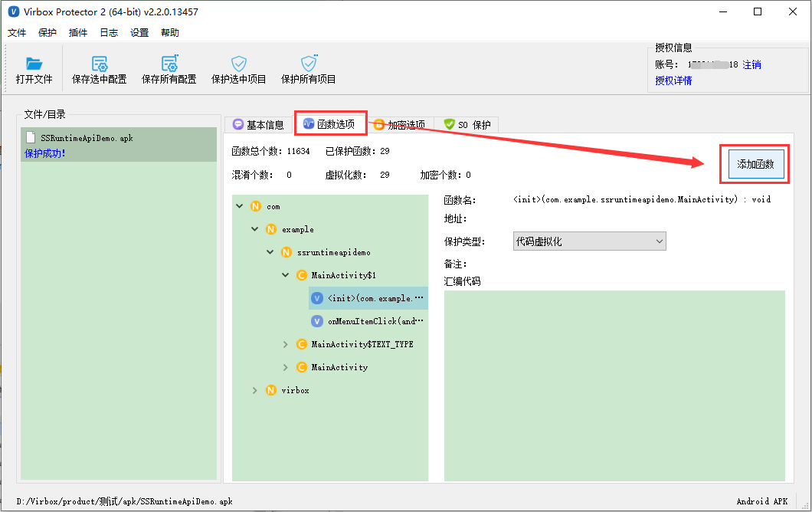The height and width of the screenshot is (512, 812).
Task: Click the 已保护函数: 29 text
Action: pos(357,151)
